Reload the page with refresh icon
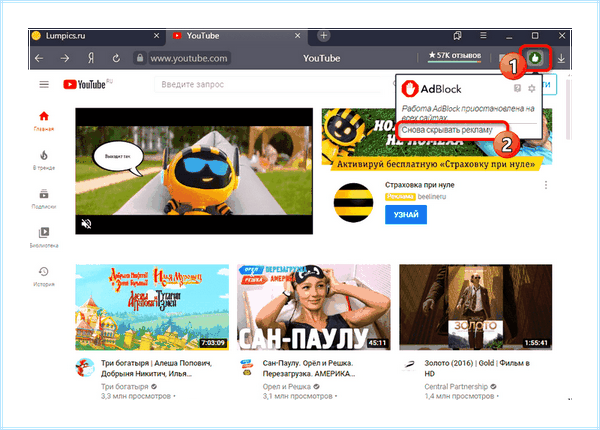Image resolution: width=600 pixels, height=430 pixels. point(116,58)
